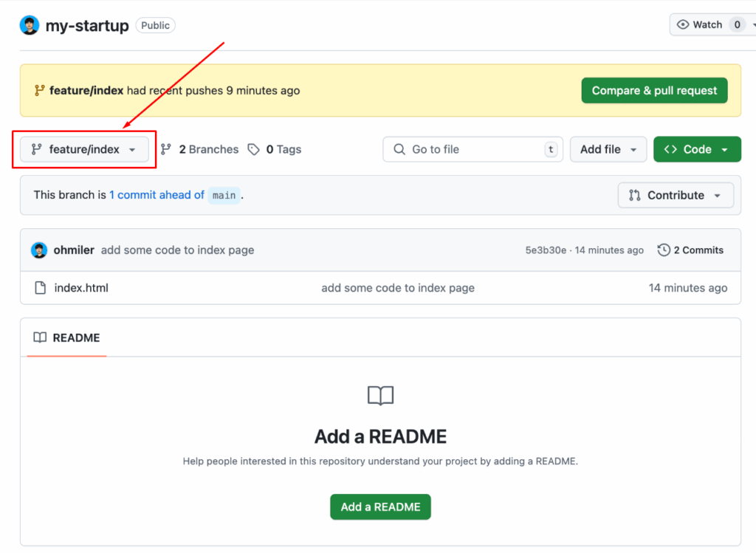Click the Go to file search field
The width and height of the screenshot is (756, 553).
point(472,150)
